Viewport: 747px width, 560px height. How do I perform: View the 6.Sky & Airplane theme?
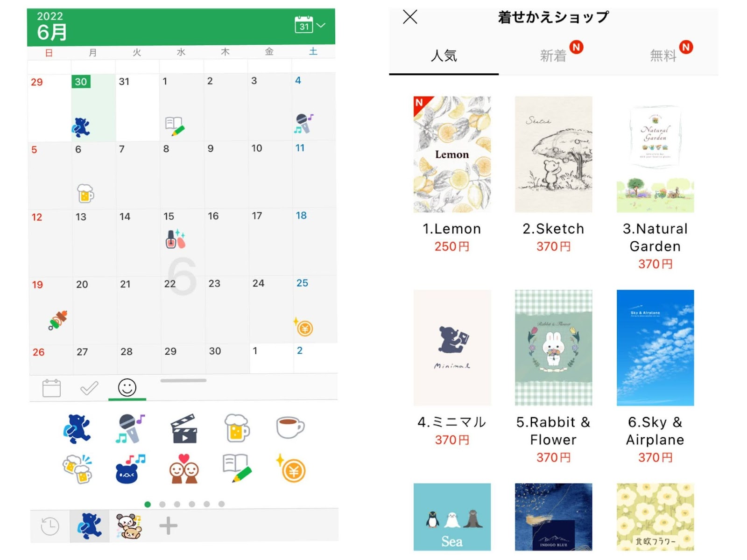coord(655,348)
